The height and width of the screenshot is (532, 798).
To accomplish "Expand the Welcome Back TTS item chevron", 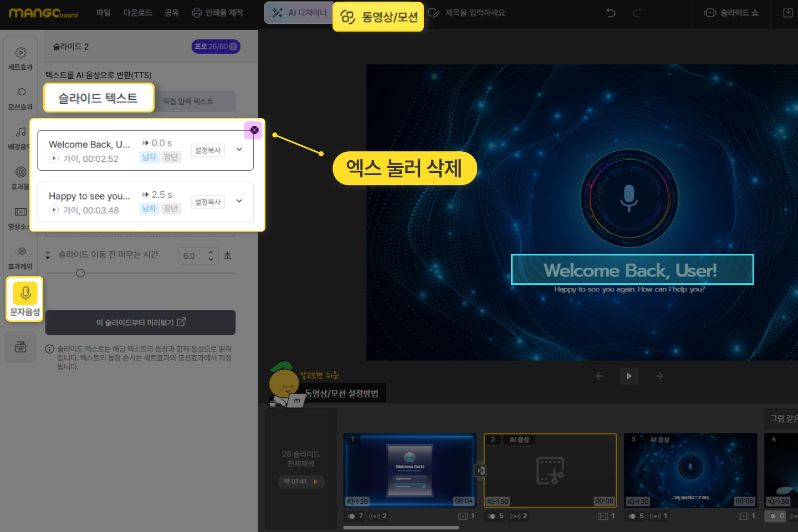I will [239, 150].
